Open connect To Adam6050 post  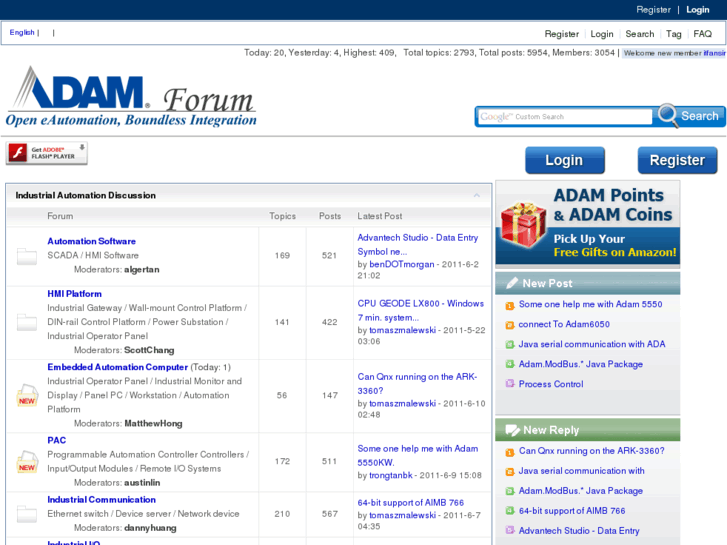coord(564,324)
